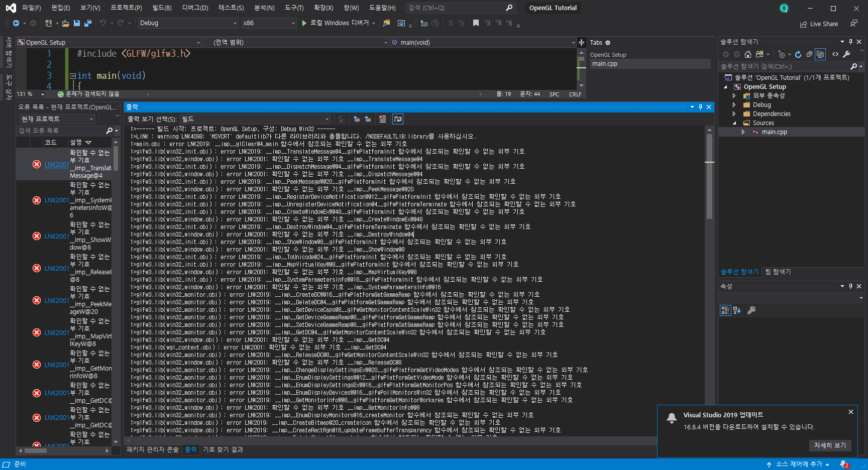868x470 pixels.
Task: Click the split editor plus icon
Action: coord(581,43)
